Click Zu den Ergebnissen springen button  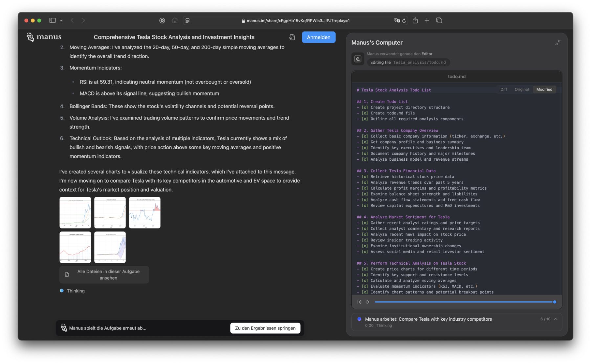coord(265,328)
